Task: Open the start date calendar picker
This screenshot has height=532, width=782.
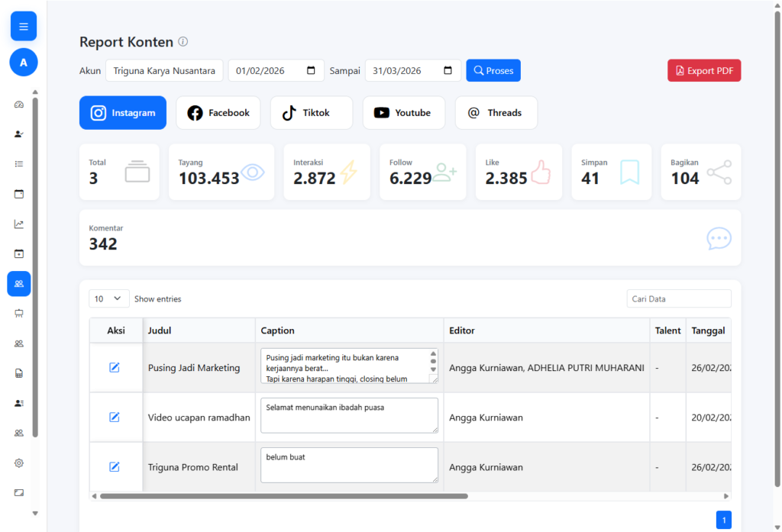Action: [311, 71]
